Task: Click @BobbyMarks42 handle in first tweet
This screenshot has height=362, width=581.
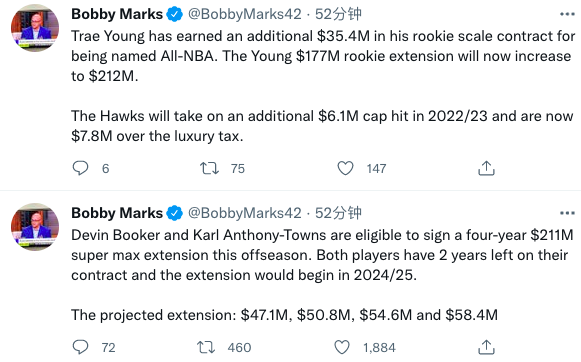Action: [245, 14]
